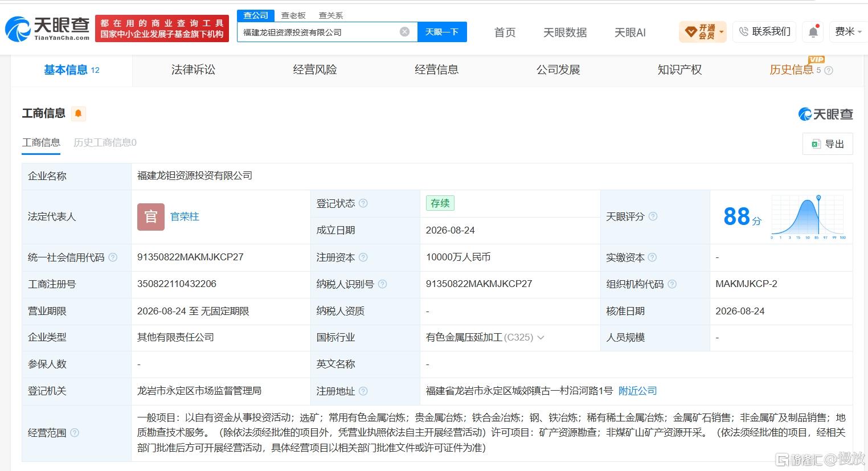The height and width of the screenshot is (471, 868).
Task: Click 联系我们 contact button
Action: pos(765,32)
